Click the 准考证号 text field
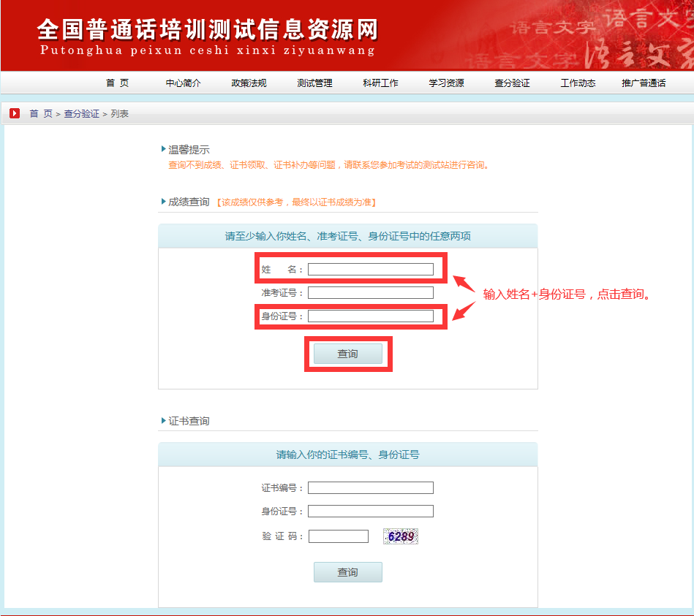This screenshot has width=694, height=616. pyautogui.click(x=370, y=293)
